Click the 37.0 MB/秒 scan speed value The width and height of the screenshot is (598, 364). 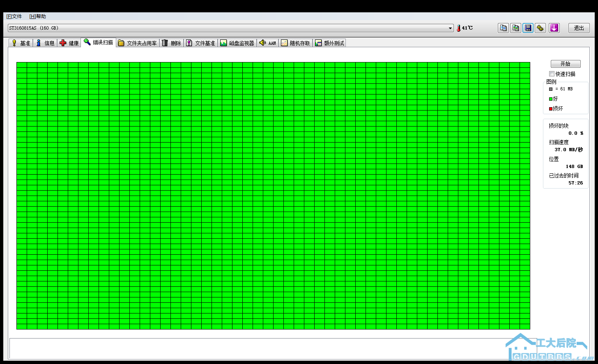click(569, 150)
